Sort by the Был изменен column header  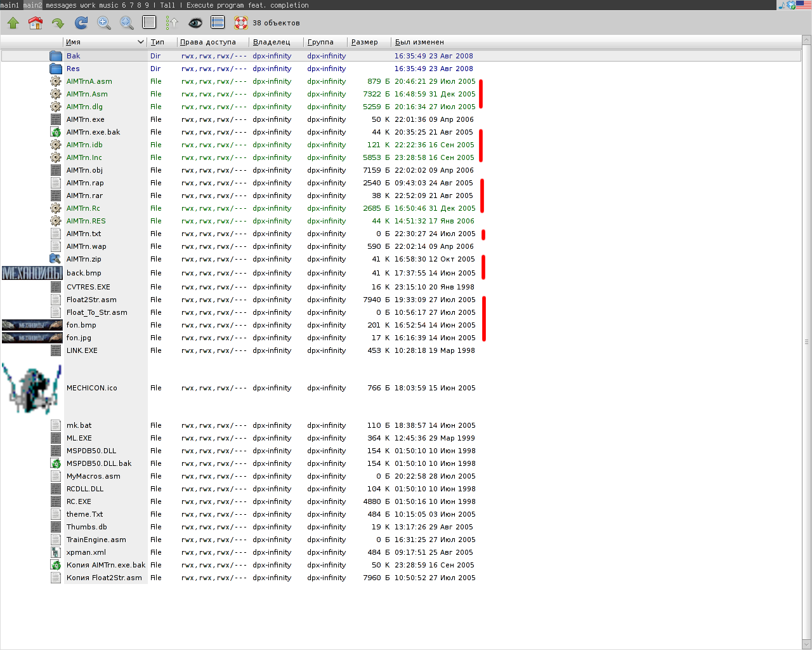point(419,43)
